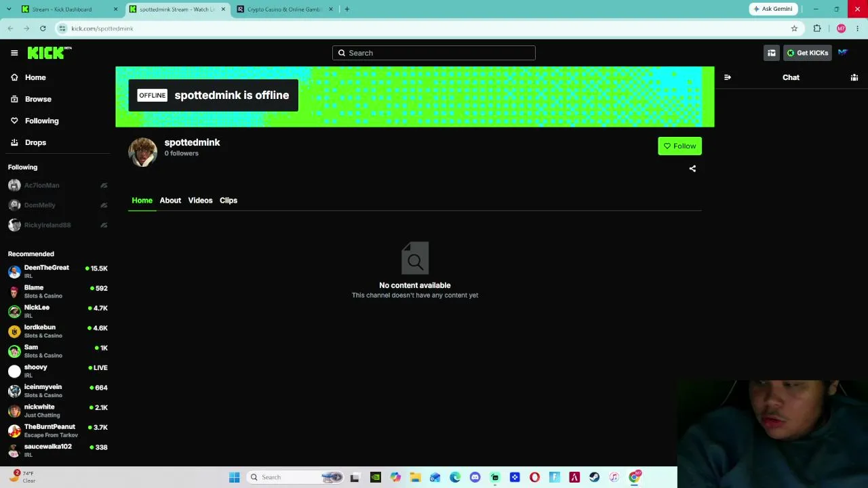Bookmark this page with the star icon
Screen dimensions: 868x488
point(794,28)
